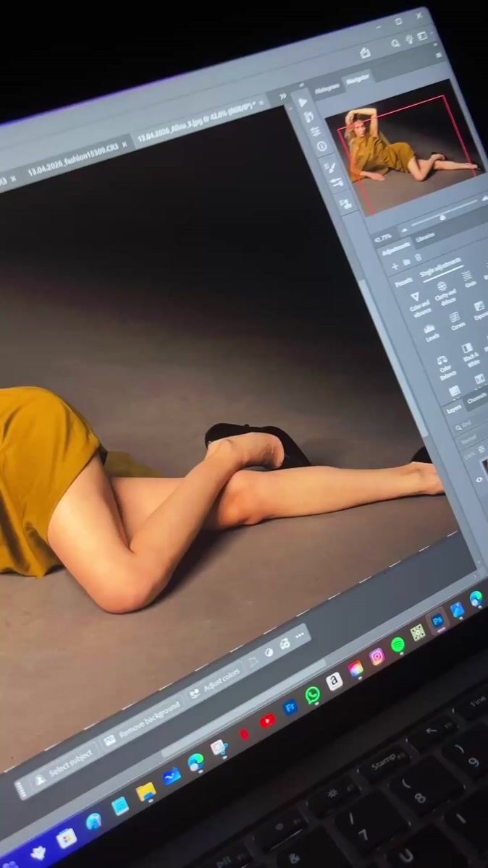The height and width of the screenshot is (868, 488).
Task: Toggle the layer visibility eye icon
Action: tap(479, 479)
